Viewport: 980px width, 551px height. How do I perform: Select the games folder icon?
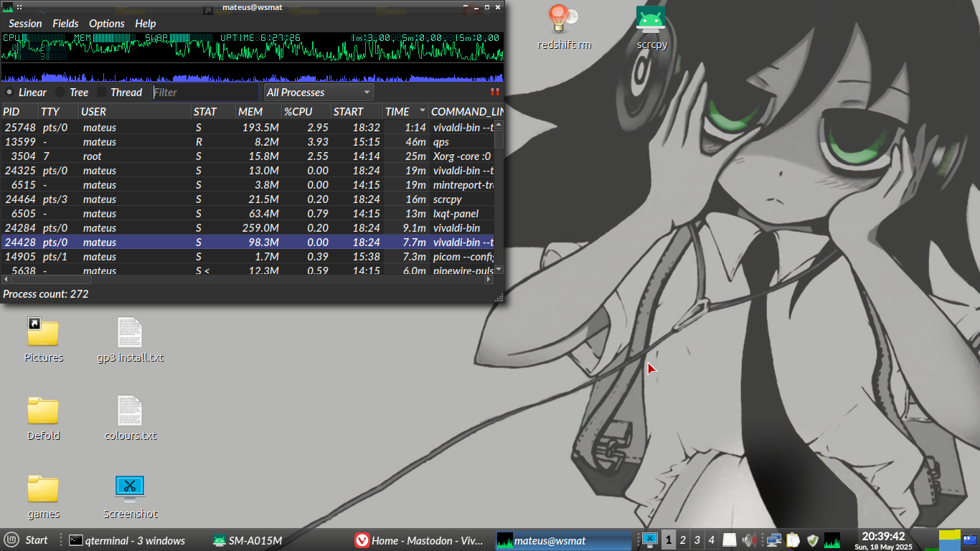click(43, 496)
